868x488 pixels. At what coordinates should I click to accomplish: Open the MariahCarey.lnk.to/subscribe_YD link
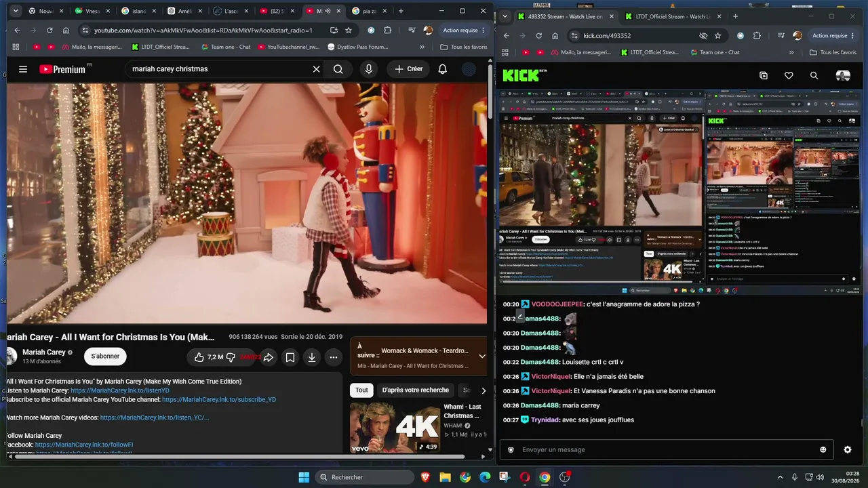219,400
